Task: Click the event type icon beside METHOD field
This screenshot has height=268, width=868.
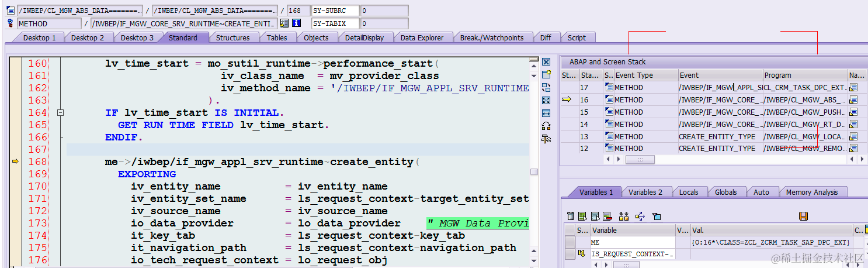Action: (x=10, y=23)
